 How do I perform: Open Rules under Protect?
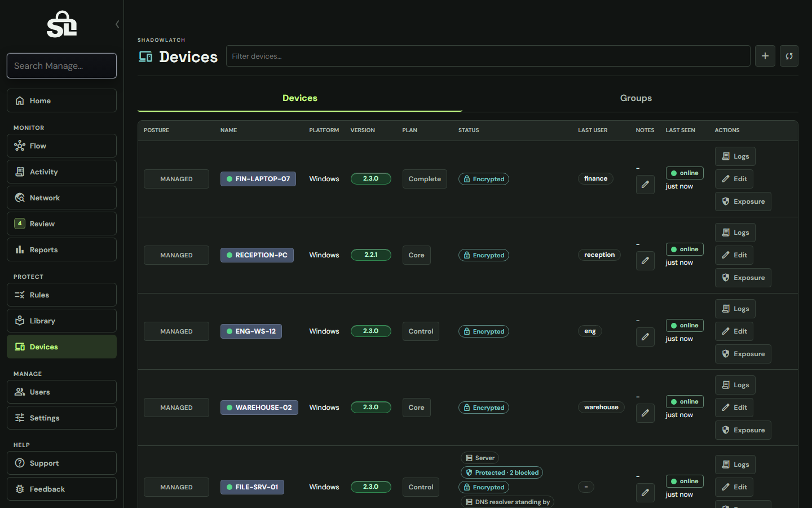tap(61, 295)
